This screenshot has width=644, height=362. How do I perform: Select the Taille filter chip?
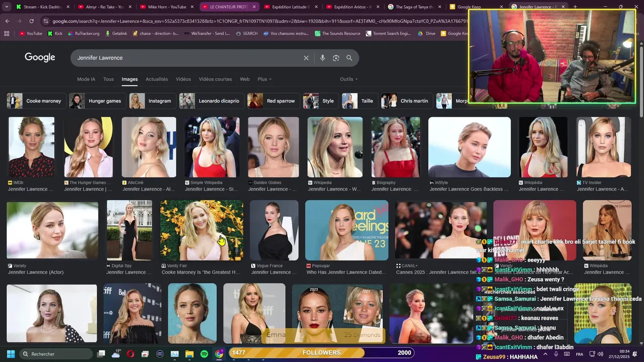click(x=359, y=101)
